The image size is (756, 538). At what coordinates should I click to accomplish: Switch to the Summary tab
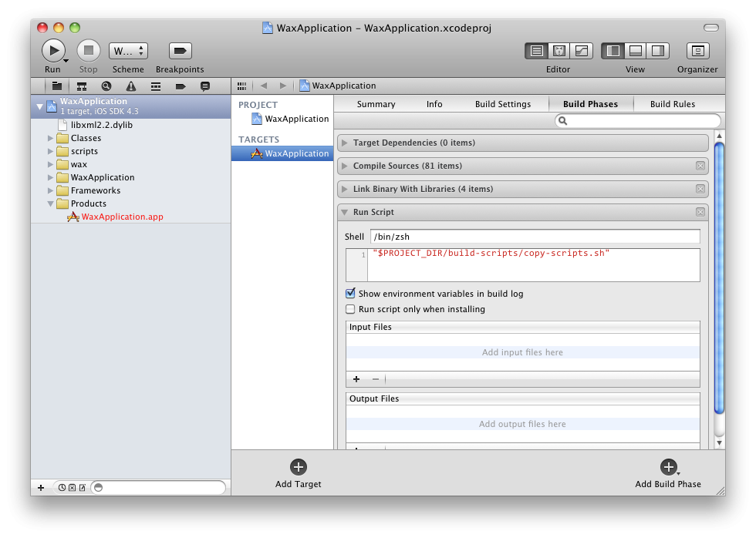376,104
